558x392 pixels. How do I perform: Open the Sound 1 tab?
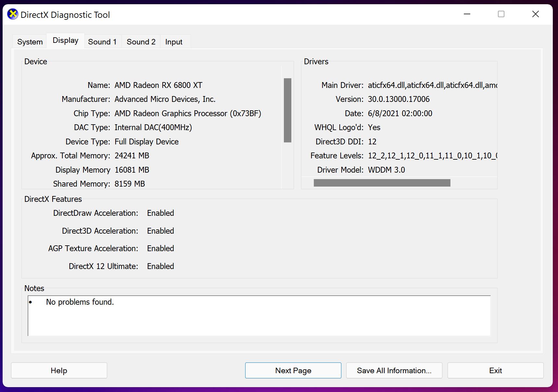(x=102, y=42)
